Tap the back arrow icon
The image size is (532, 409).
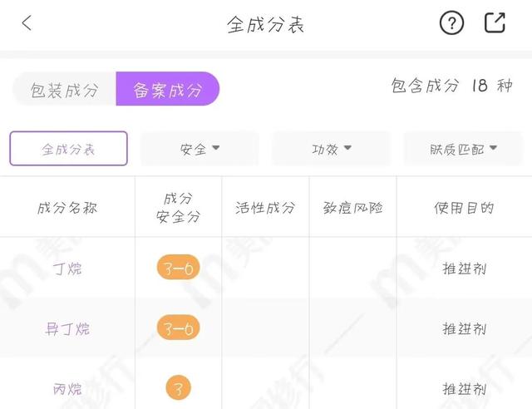coord(27,23)
